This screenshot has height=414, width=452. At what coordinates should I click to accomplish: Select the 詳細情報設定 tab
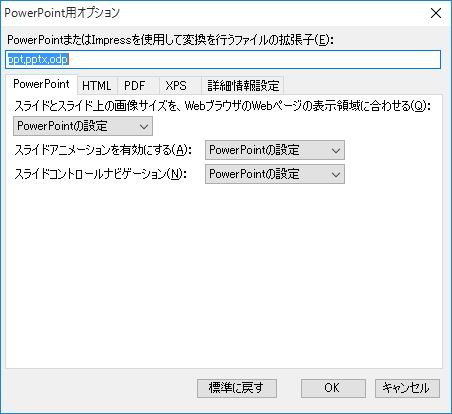pyautogui.click(x=243, y=86)
